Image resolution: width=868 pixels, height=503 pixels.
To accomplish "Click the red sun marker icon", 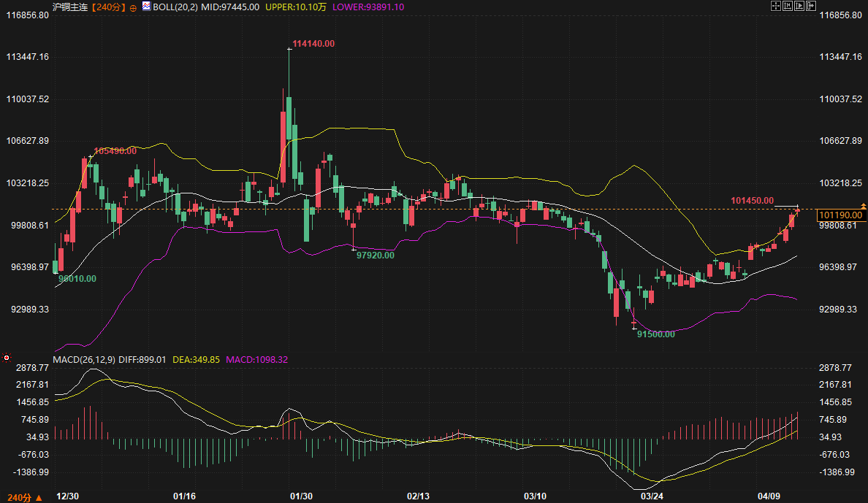I will [x=7, y=358].
